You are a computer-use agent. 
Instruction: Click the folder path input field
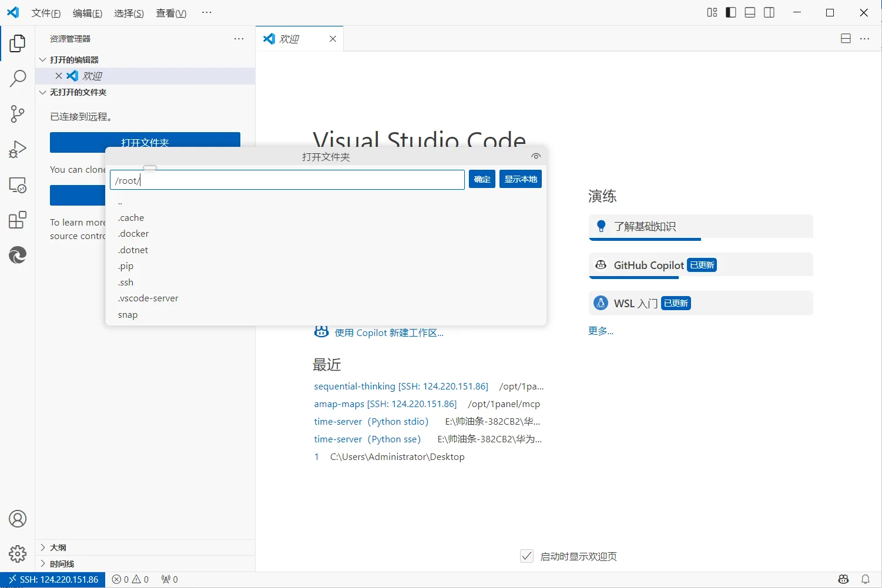tap(287, 180)
